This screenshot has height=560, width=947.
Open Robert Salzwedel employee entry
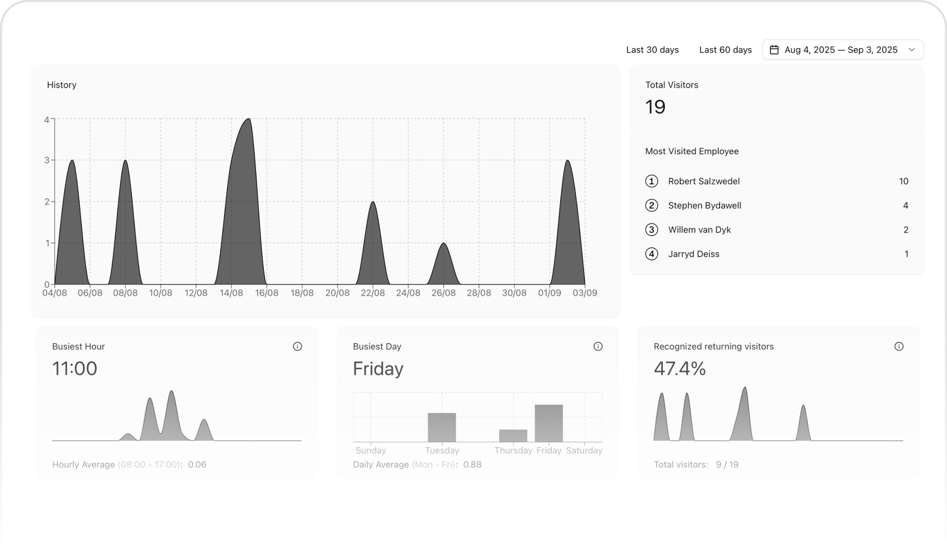coord(704,181)
